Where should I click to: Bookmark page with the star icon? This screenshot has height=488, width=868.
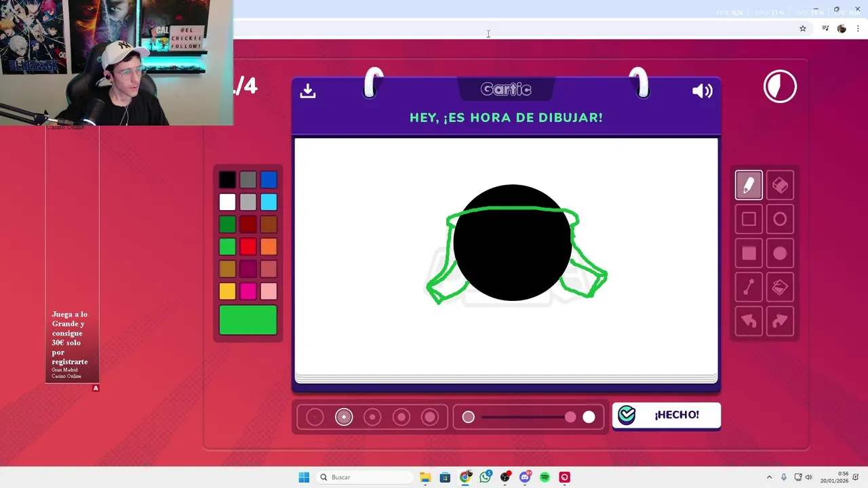coord(803,28)
